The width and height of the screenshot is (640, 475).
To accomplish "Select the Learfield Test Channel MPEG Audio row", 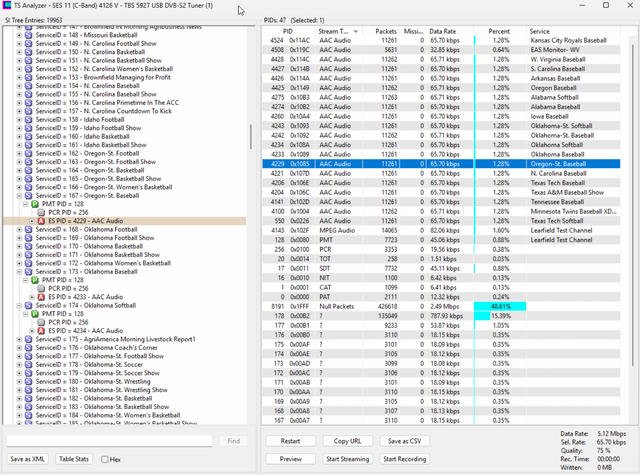I will (441, 231).
